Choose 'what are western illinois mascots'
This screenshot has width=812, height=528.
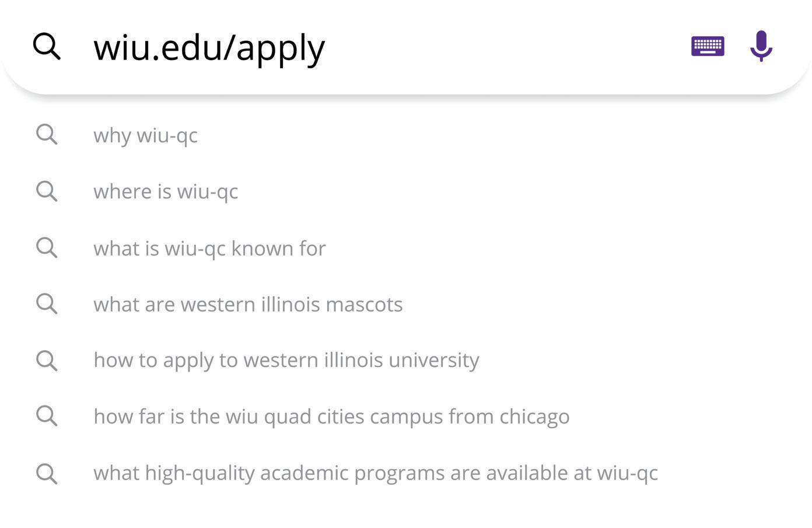tap(248, 305)
